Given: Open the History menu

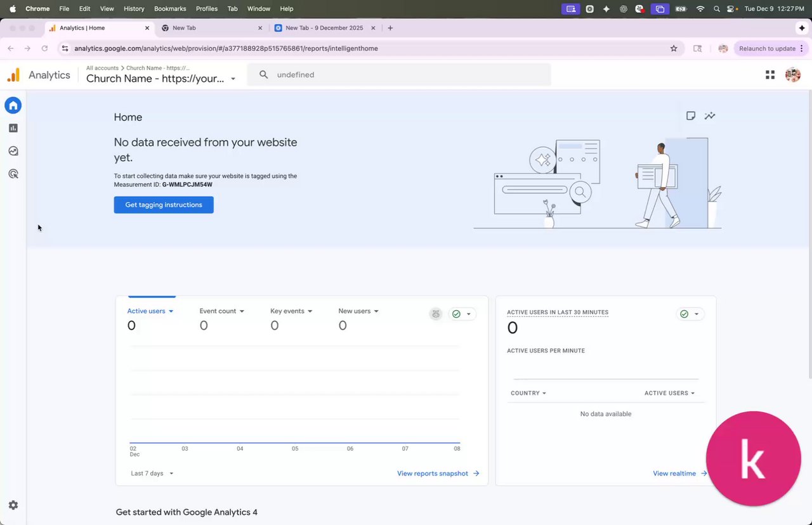Looking at the screenshot, I should pyautogui.click(x=134, y=9).
